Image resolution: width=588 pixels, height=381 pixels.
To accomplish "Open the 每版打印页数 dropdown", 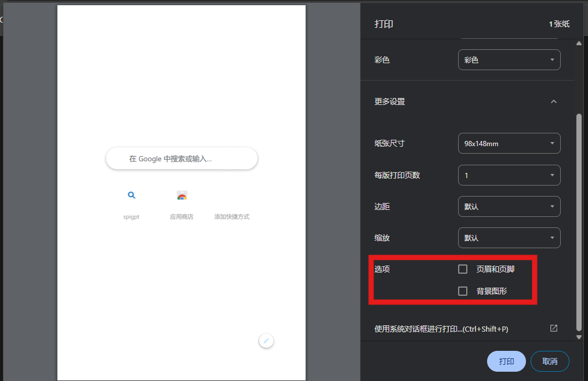I will [x=509, y=175].
